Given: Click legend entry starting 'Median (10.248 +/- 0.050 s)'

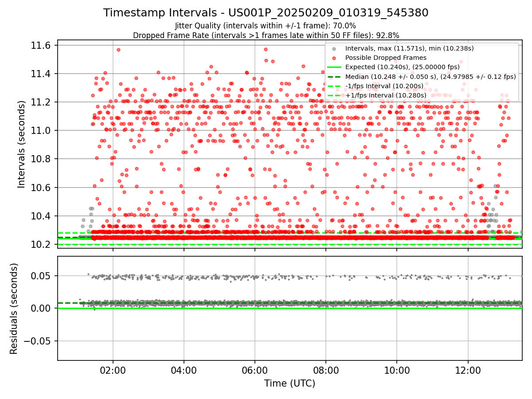Looking at the screenshot, I should (x=430, y=76).
